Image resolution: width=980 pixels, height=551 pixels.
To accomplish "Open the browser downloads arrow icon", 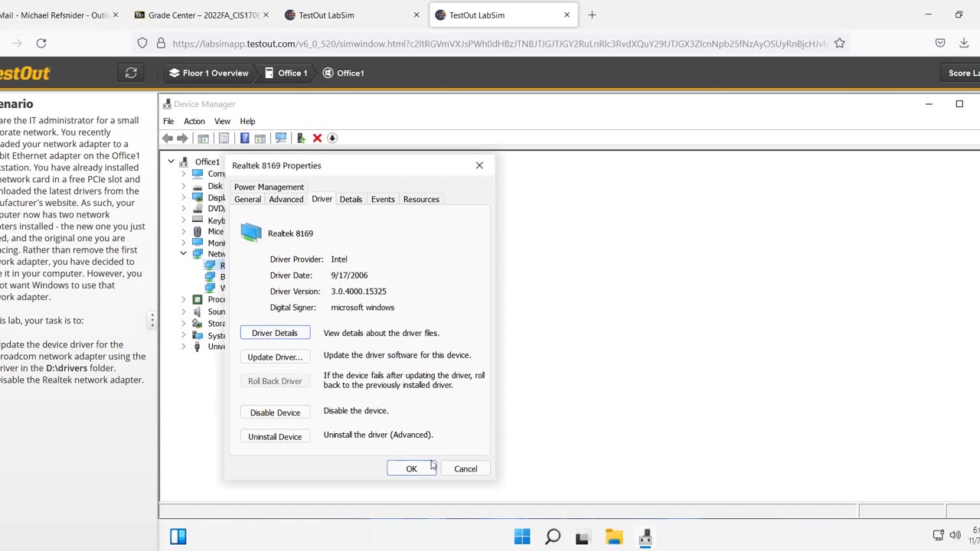I will tap(963, 43).
